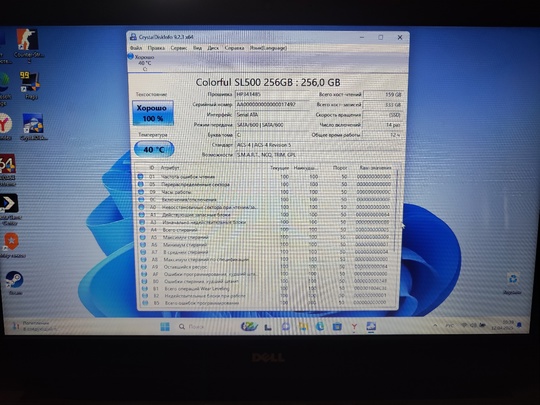The width and height of the screenshot is (540, 405).
Task: Open the Yandex browser taskbar icon
Action: coord(354,326)
